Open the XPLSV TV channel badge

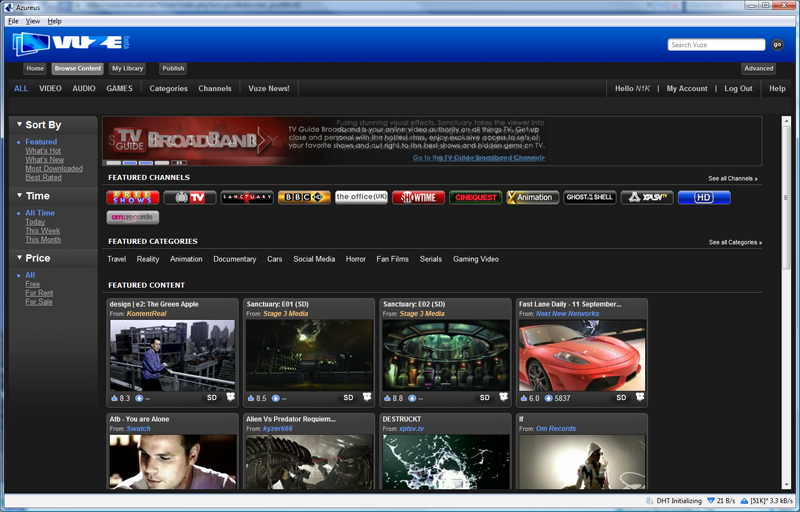tap(647, 197)
